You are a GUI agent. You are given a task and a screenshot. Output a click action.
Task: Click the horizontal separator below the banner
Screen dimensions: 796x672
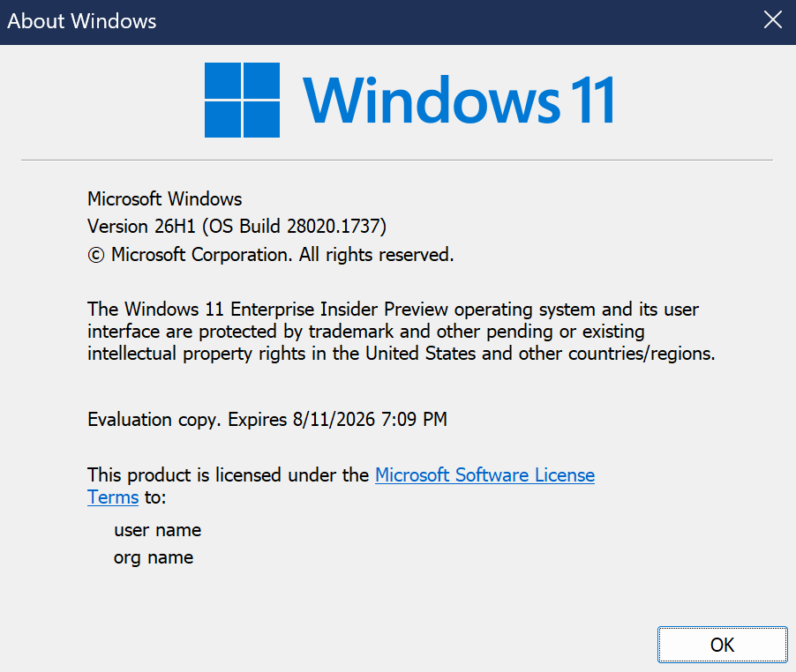pyautogui.click(x=397, y=160)
